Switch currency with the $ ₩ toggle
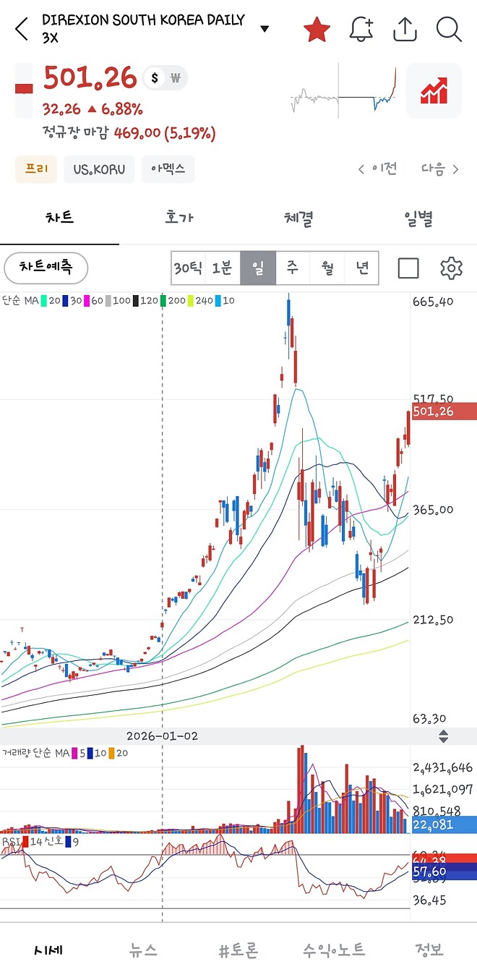The image size is (477, 980). click(165, 77)
